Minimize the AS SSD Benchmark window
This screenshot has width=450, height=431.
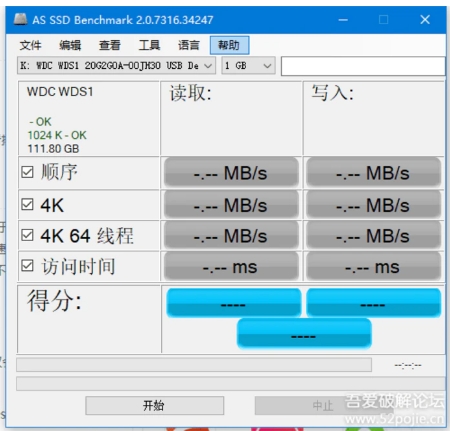343,20
